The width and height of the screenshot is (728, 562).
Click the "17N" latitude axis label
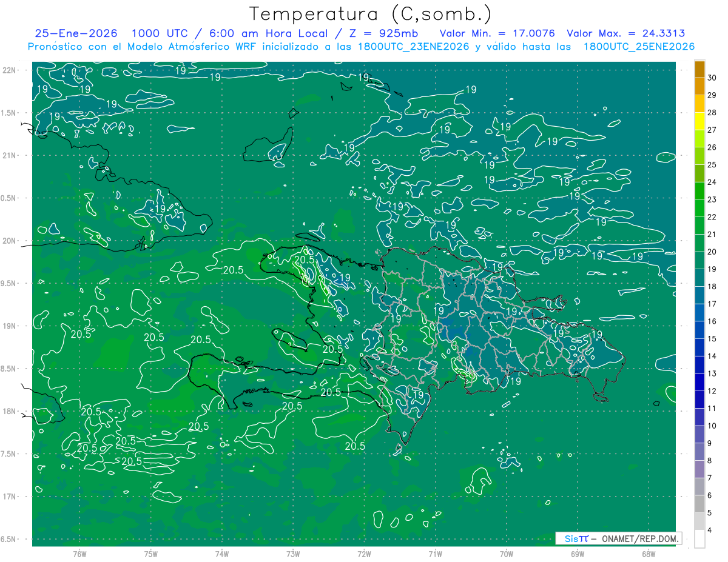tap(10, 497)
